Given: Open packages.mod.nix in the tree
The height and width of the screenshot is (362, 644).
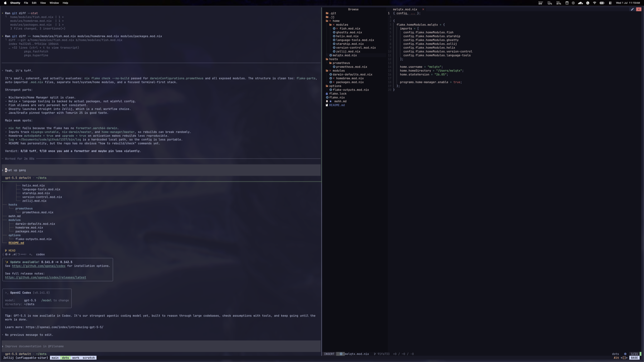Looking at the screenshot, I should click(350, 82).
